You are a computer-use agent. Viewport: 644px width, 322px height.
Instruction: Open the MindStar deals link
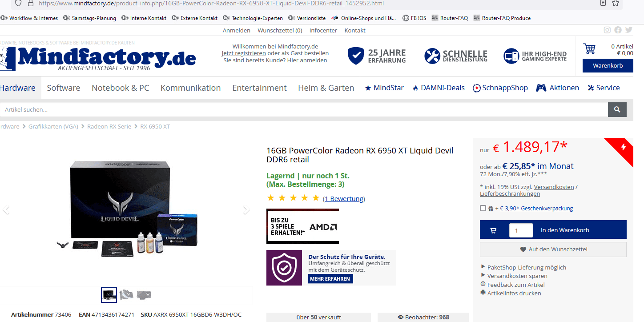[x=384, y=88]
